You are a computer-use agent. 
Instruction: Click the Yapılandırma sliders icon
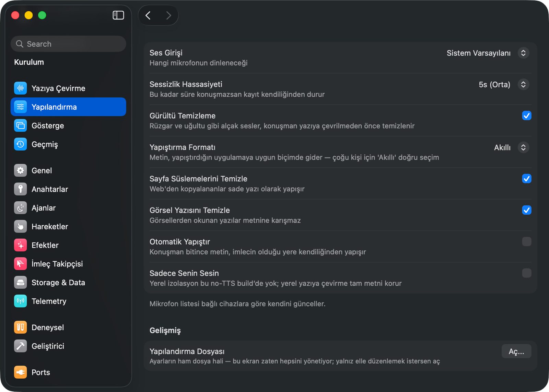point(21,107)
